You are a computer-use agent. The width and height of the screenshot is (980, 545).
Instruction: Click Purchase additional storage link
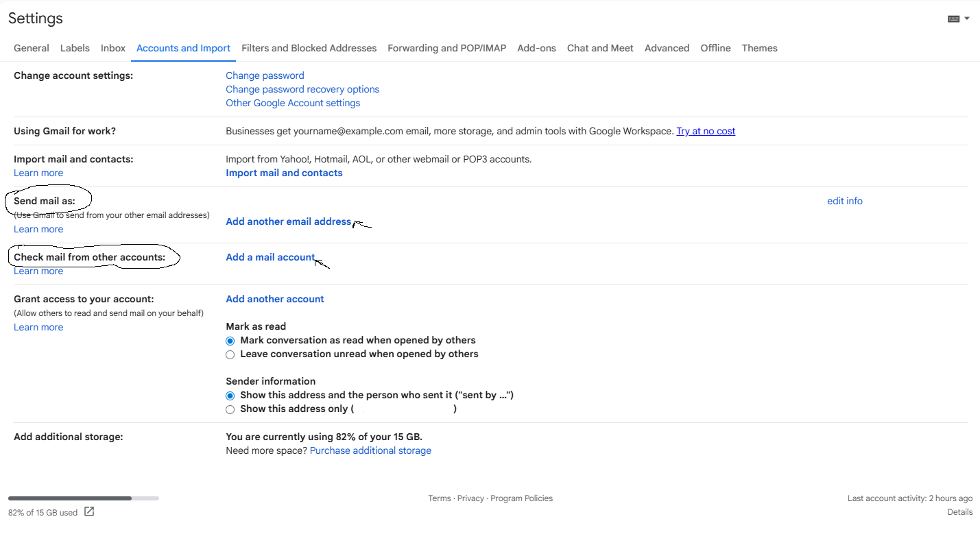370,450
